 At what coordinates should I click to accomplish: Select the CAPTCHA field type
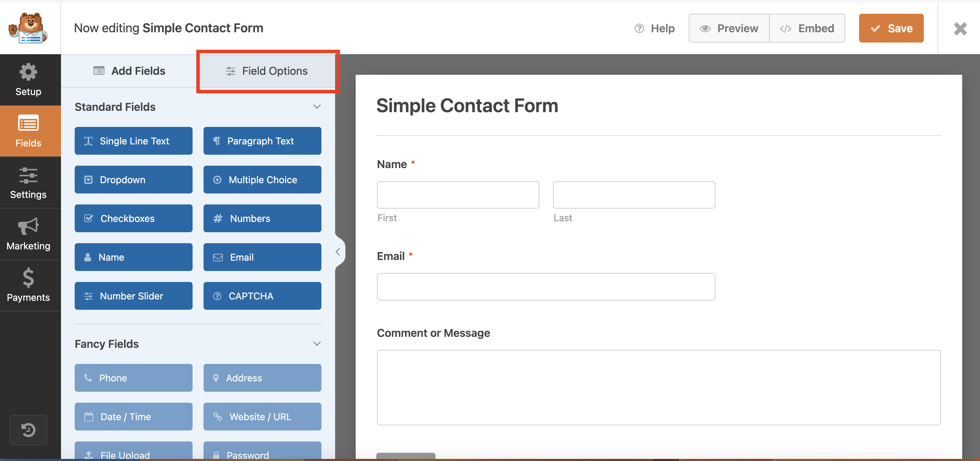coord(263,296)
